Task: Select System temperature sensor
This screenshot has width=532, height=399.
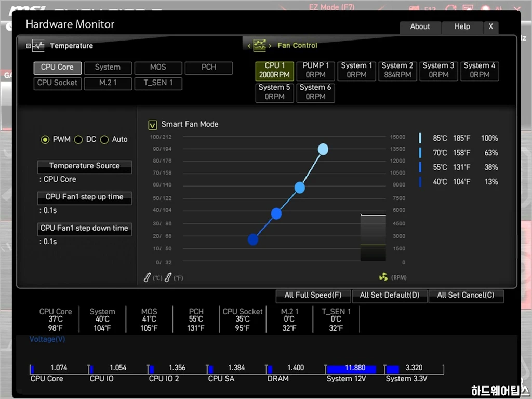Action: (108, 68)
